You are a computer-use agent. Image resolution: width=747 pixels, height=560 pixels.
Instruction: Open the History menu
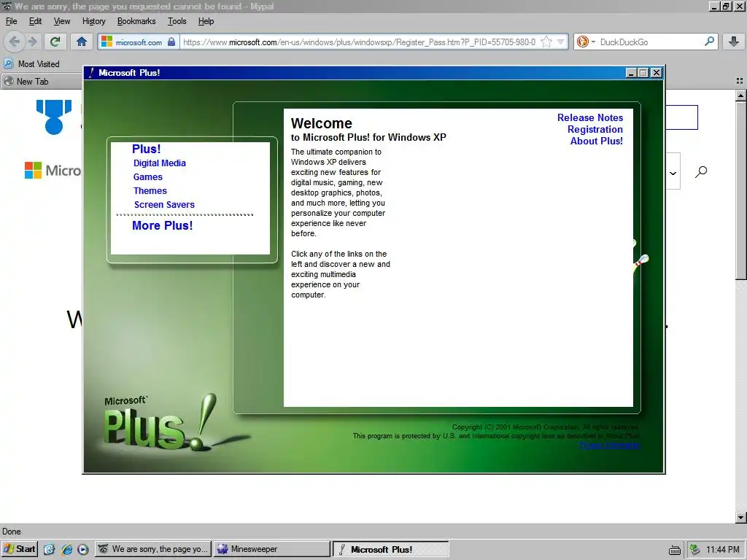click(x=94, y=21)
